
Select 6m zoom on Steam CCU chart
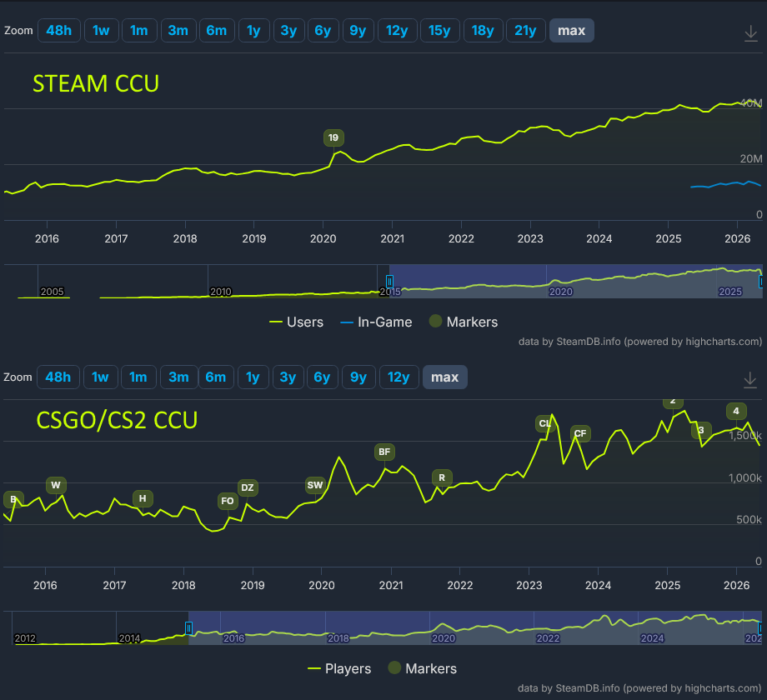(216, 31)
